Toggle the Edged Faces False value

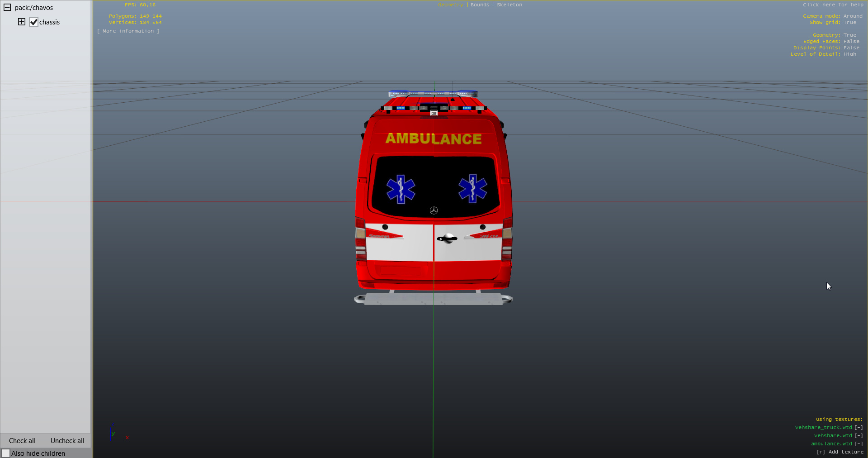tap(851, 41)
